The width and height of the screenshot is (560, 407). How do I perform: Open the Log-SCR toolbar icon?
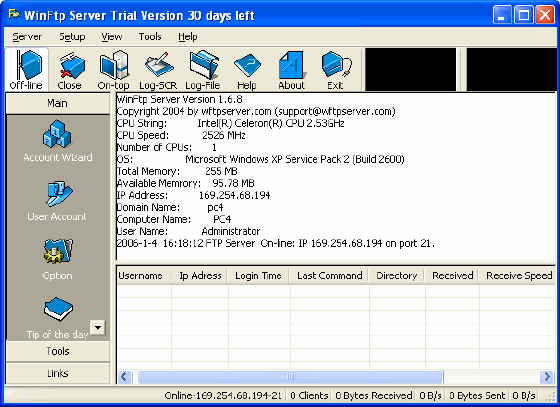click(158, 70)
